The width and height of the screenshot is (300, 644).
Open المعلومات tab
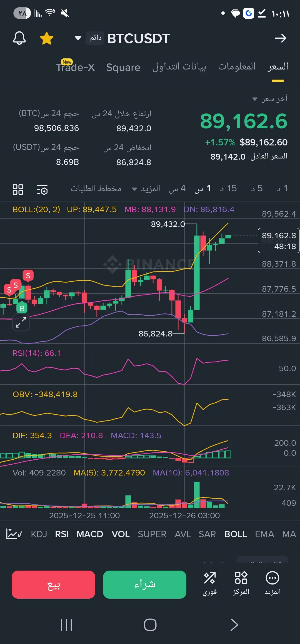tap(237, 66)
